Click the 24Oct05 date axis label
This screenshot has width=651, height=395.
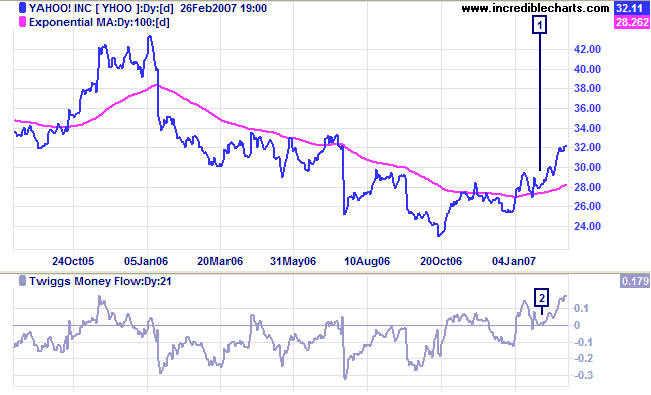73,261
